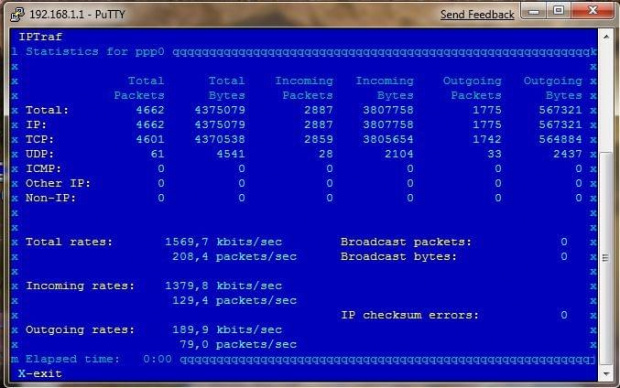Click '1569,7 kbits/sec' total rate
The height and width of the screenshot is (388, 620).
coord(223,242)
